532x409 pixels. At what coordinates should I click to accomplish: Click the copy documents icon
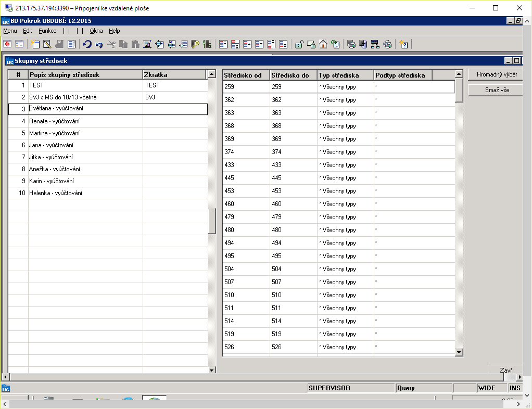pyautogui.click(x=123, y=44)
